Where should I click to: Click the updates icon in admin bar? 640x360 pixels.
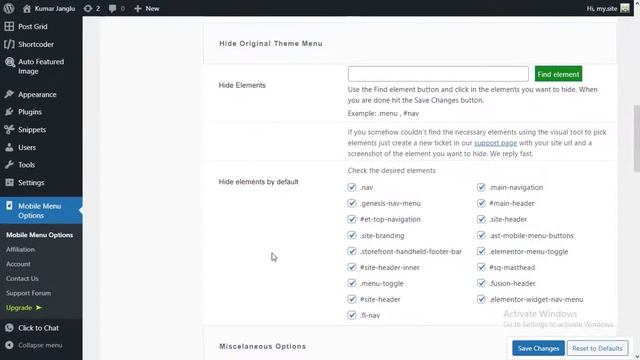[x=88, y=8]
